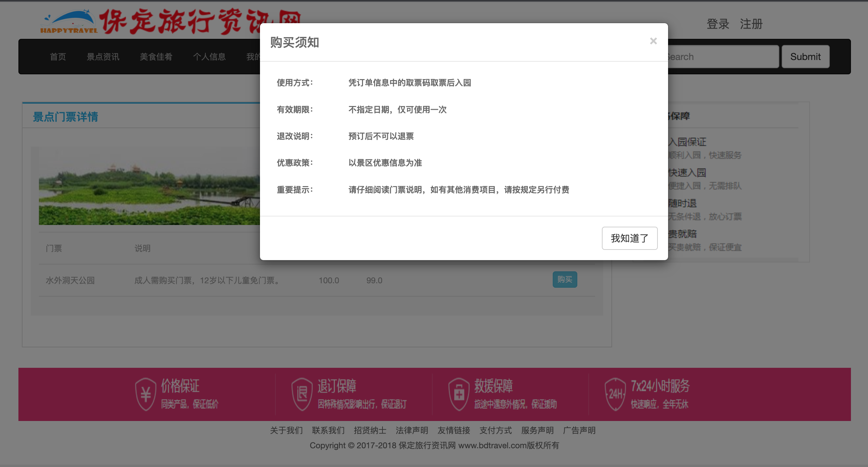
Task: Click the 成人需购买门票 description cell
Action: 208,281
